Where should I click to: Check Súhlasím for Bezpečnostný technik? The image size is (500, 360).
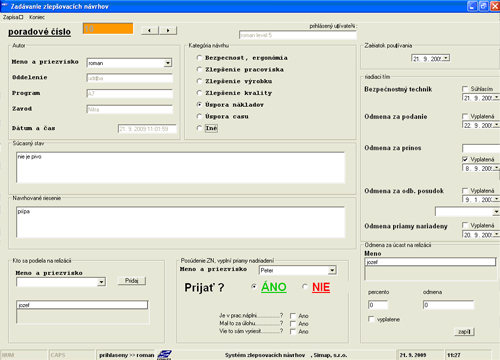coord(465,89)
